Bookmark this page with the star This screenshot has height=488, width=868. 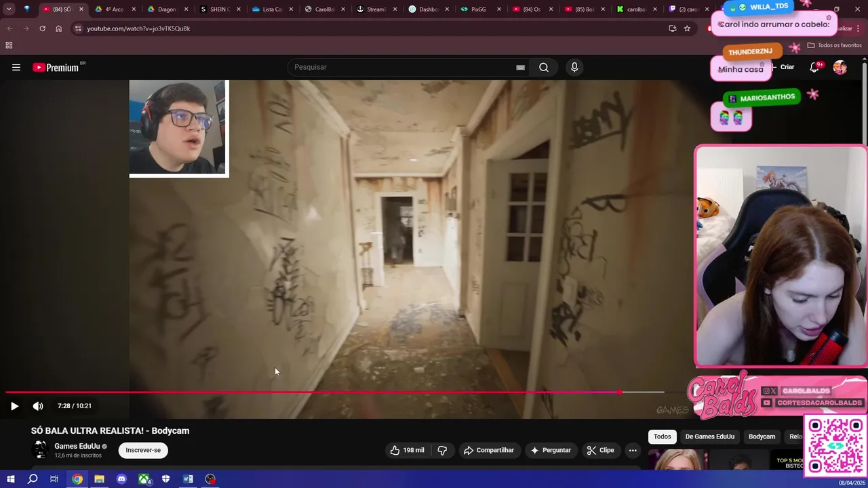687,28
